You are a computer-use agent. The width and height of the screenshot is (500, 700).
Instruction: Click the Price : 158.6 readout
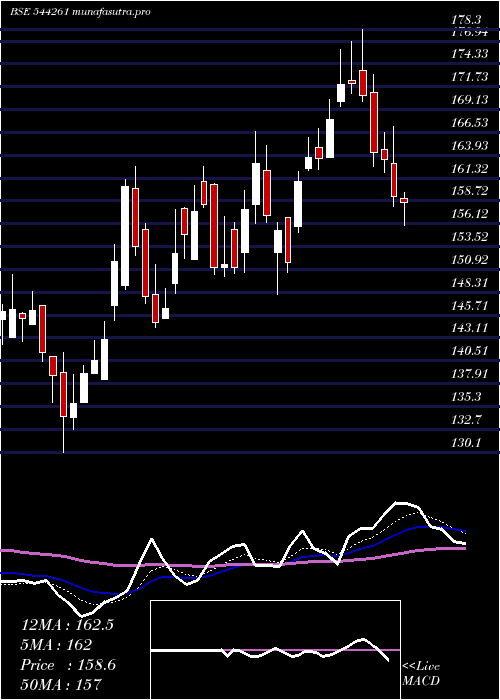tap(68, 665)
